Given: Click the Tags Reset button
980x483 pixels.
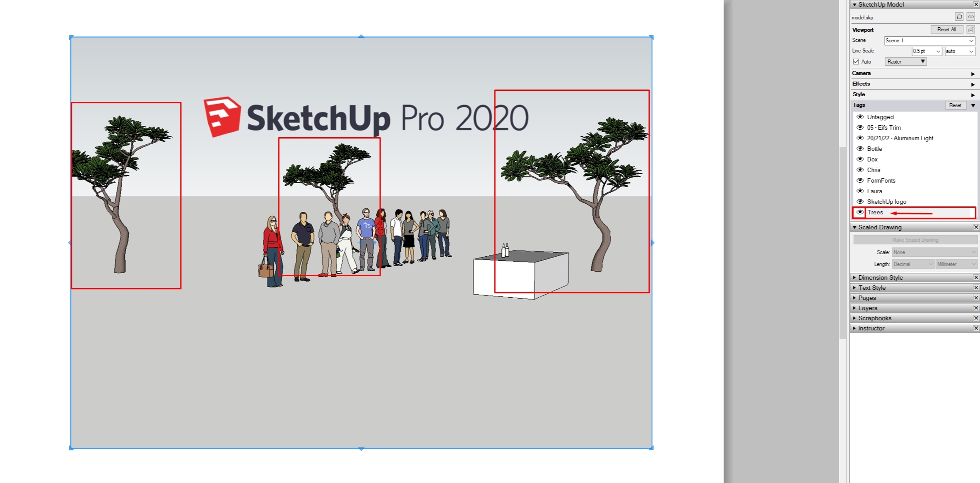Looking at the screenshot, I should tap(955, 105).
